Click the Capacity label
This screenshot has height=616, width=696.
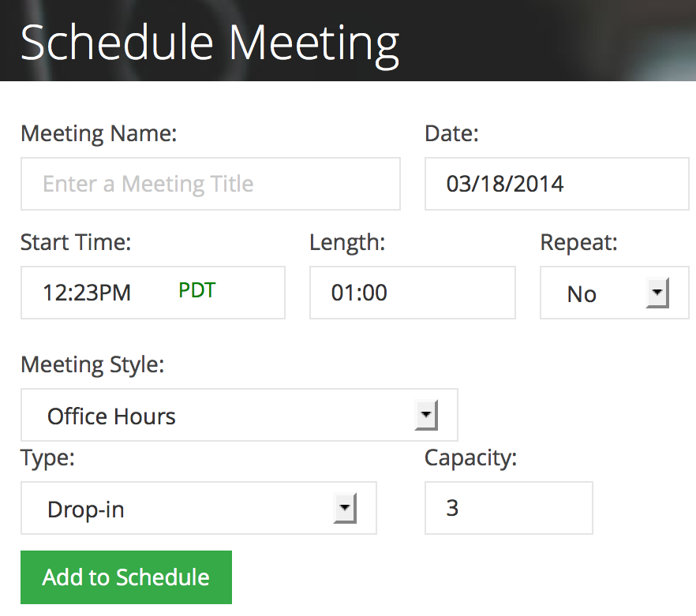470,458
